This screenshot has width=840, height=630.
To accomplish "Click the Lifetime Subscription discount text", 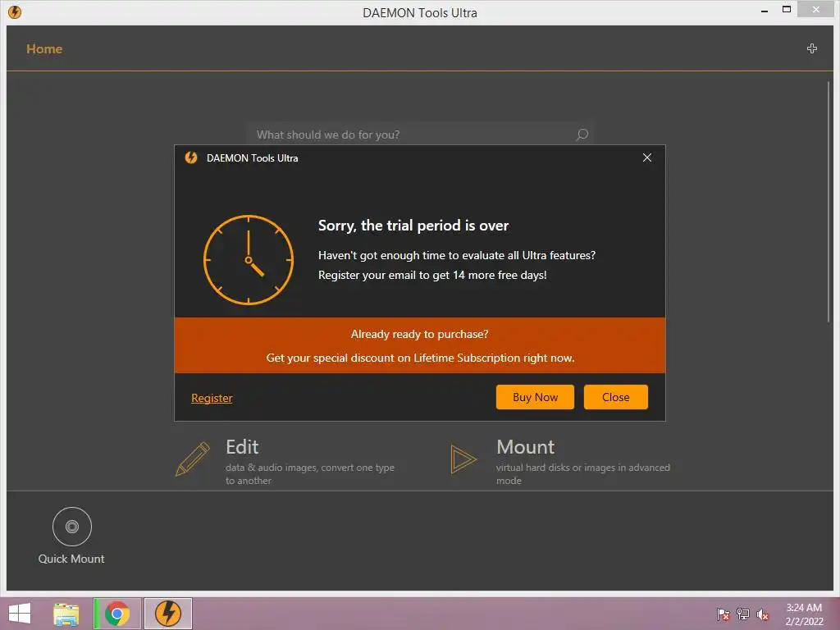I will coord(420,358).
